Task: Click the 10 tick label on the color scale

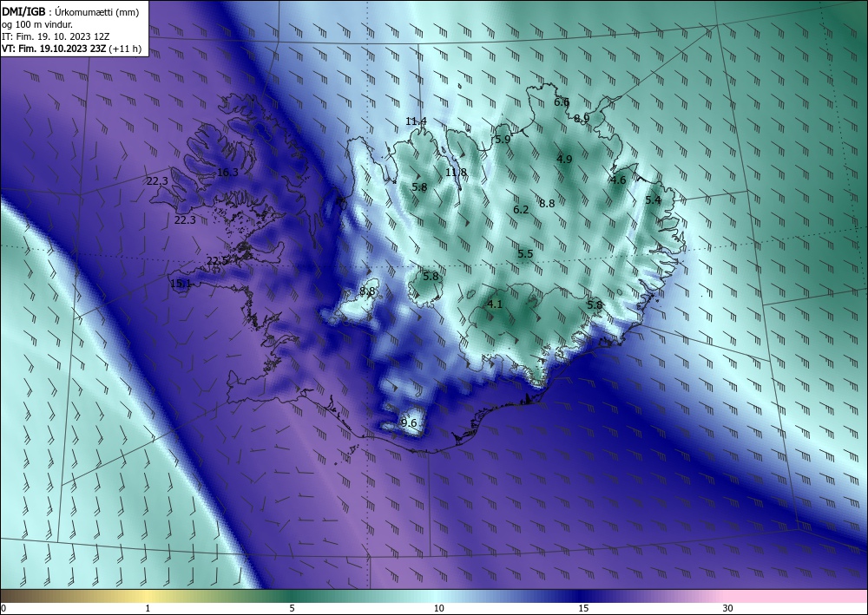Action: tap(439, 608)
